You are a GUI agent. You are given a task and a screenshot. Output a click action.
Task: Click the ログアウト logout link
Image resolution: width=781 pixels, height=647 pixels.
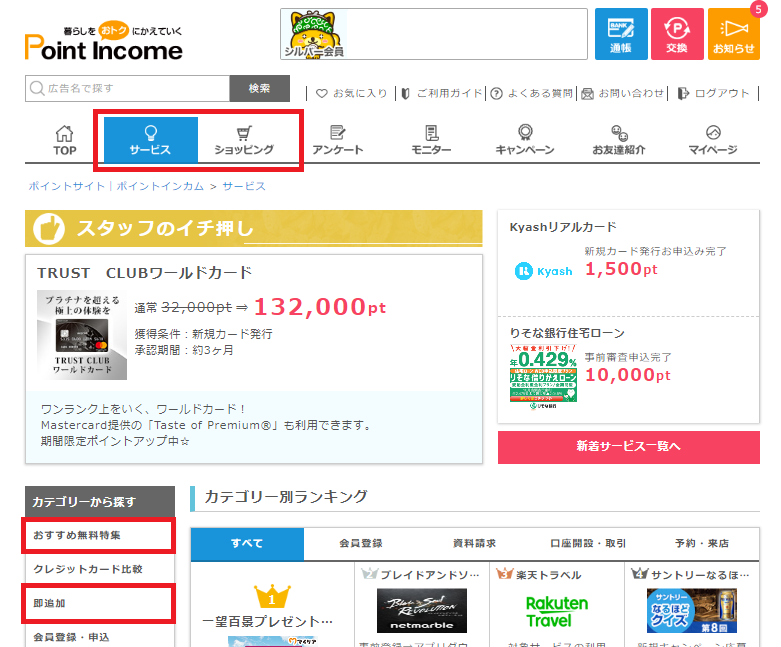713,93
